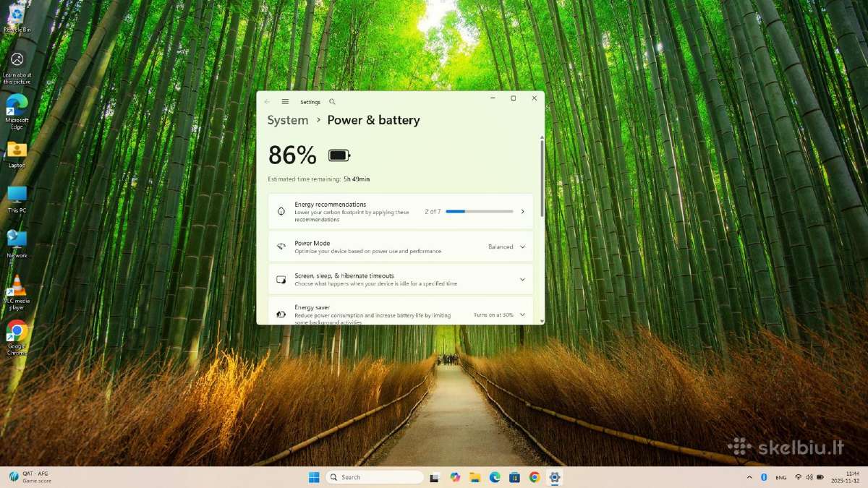Click the battery icon in system tray

click(x=820, y=477)
